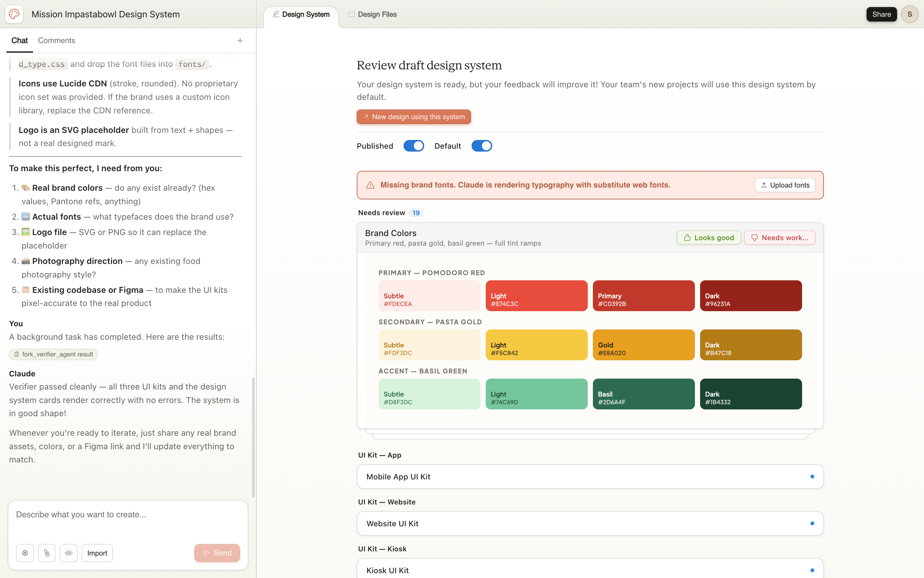Select the Light #F5C842 gold swatch
Image resolution: width=924 pixels, height=578 pixels.
(x=536, y=345)
